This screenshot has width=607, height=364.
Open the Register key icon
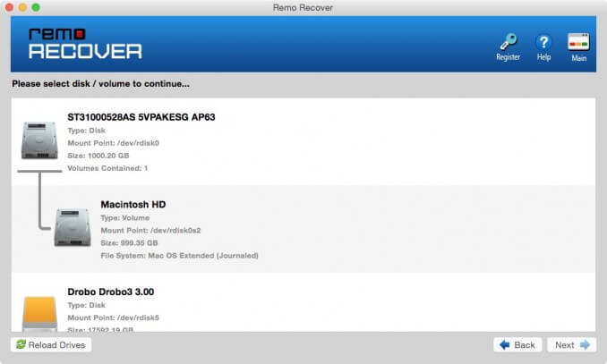pos(508,44)
